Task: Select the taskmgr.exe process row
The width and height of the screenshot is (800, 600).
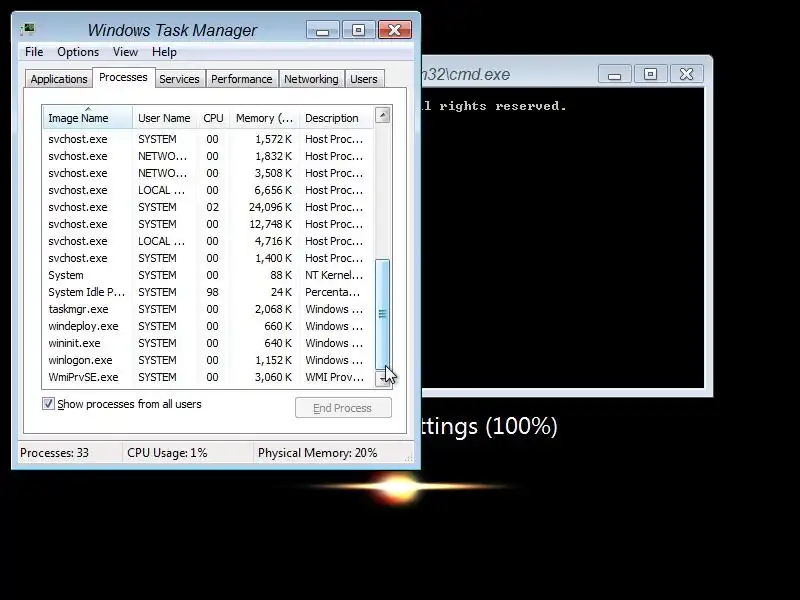Action: [208, 309]
